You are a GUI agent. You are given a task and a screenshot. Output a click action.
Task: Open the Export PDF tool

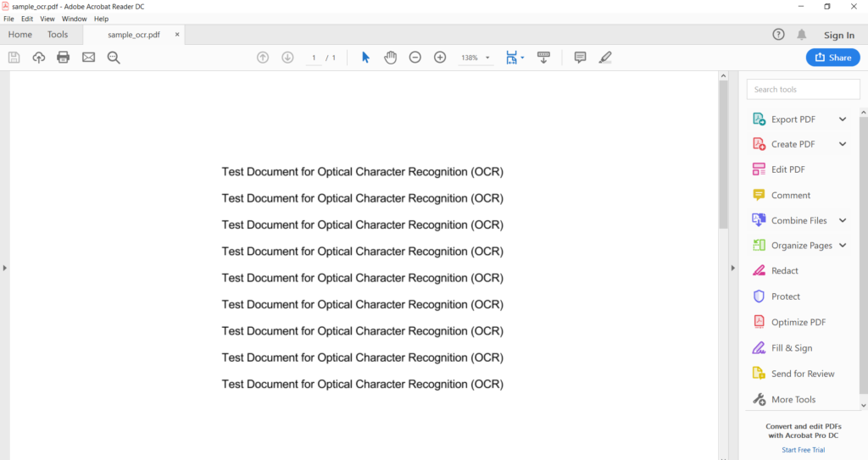[793, 119]
